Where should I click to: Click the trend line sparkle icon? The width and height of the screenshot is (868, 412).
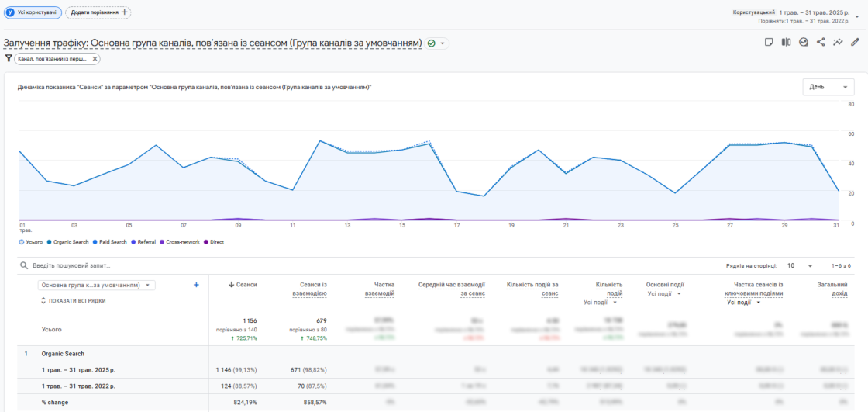[838, 42]
